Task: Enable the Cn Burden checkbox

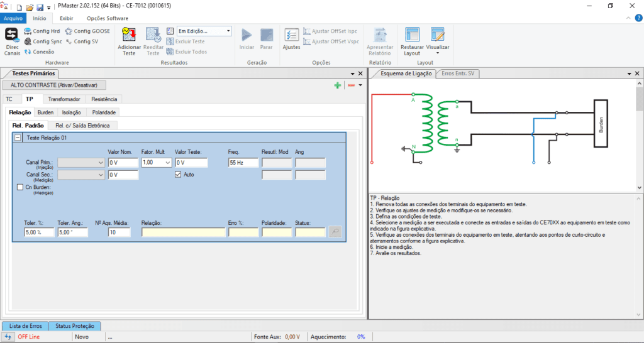Action: pos(20,187)
